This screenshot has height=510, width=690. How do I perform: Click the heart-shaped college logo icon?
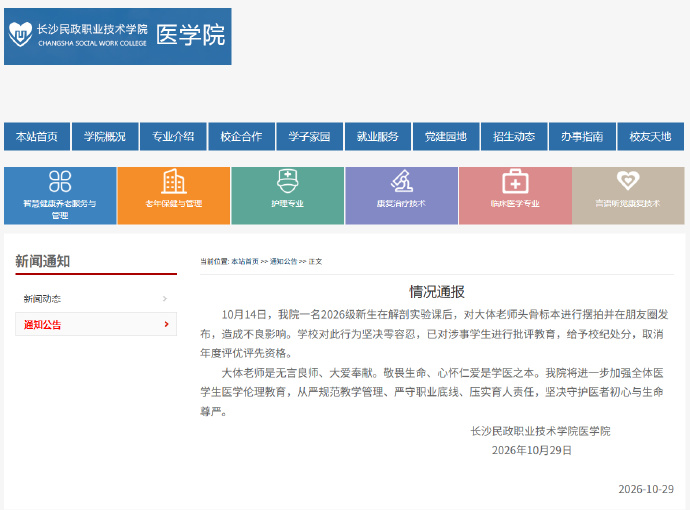(x=20, y=34)
